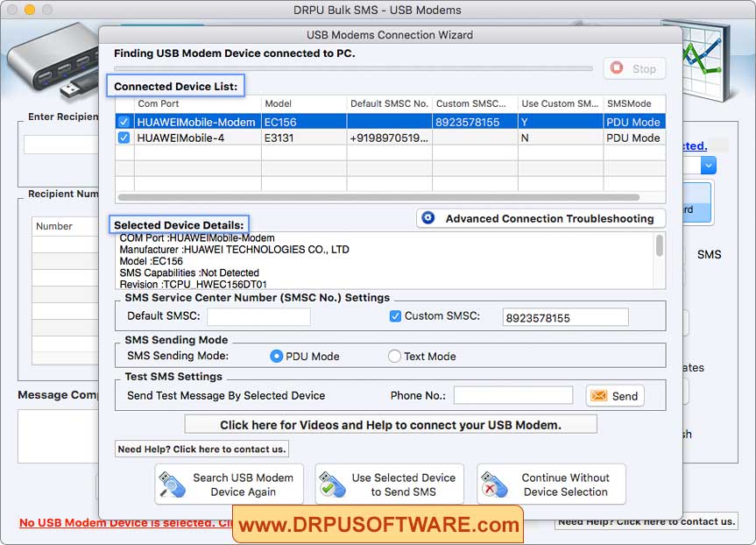The height and width of the screenshot is (545, 756).
Task: Focus the Phone No. input field
Action: (x=513, y=395)
